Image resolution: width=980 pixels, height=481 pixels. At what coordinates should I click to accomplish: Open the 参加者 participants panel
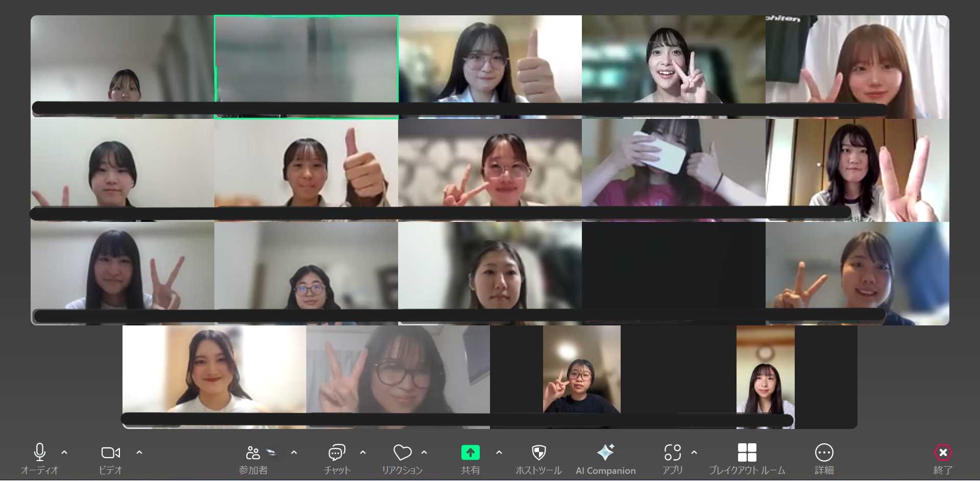[x=253, y=452]
